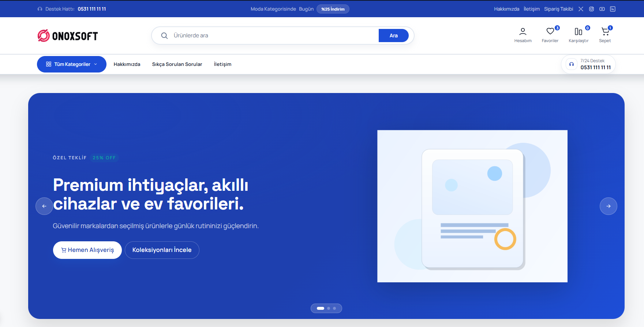Open the X (Twitter) social link
This screenshot has width=644, height=327.
click(x=581, y=9)
